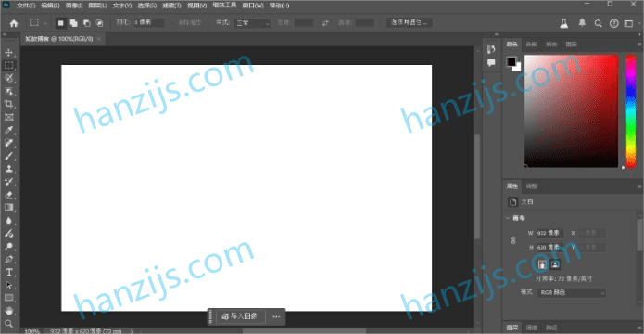Screen dimensions: 644x334
Task: Toggle Landscape canvas orientation
Action: click(x=555, y=263)
